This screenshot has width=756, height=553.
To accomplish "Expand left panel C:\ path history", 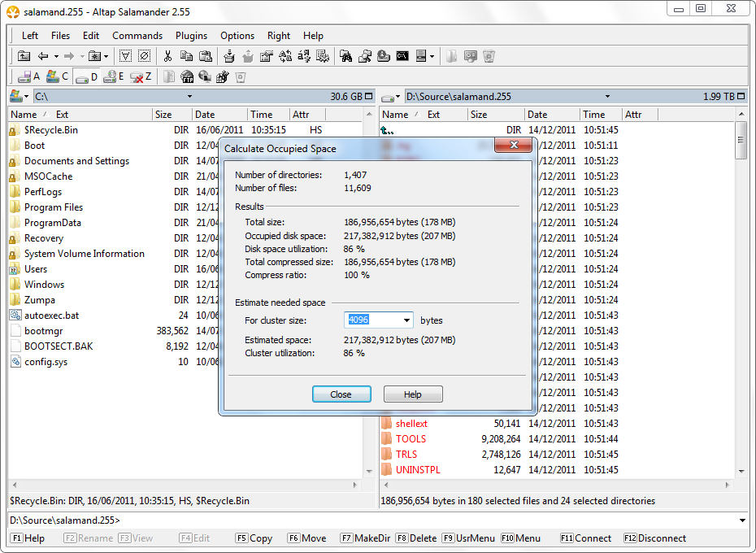I will (x=190, y=97).
